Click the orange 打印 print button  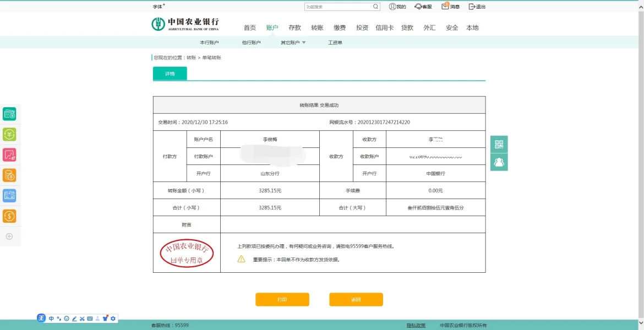[282, 299]
